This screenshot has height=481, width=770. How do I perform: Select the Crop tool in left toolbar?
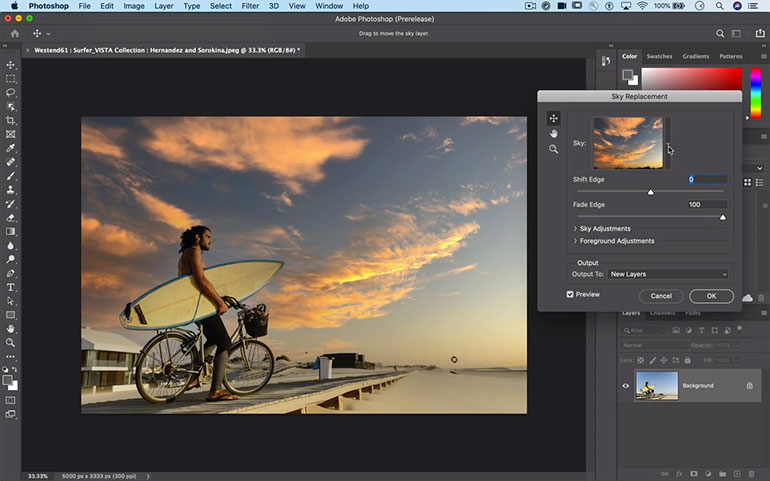pyautogui.click(x=11, y=120)
